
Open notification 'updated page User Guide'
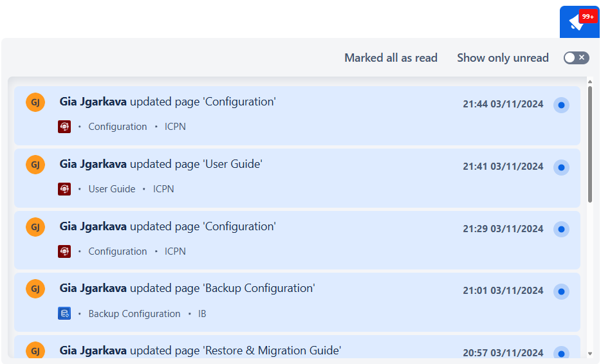coord(297,178)
